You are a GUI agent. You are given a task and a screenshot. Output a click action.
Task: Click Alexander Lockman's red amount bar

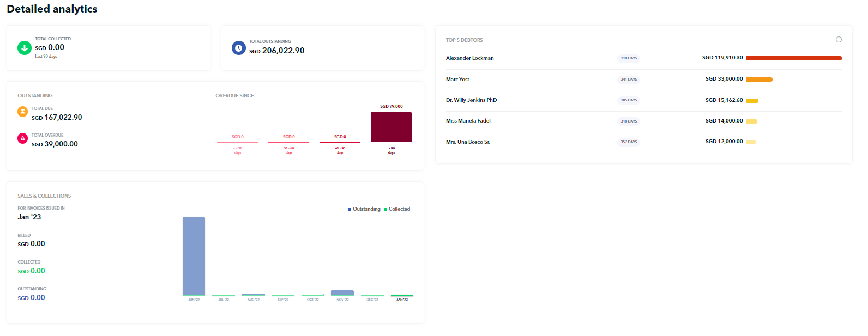coord(793,58)
